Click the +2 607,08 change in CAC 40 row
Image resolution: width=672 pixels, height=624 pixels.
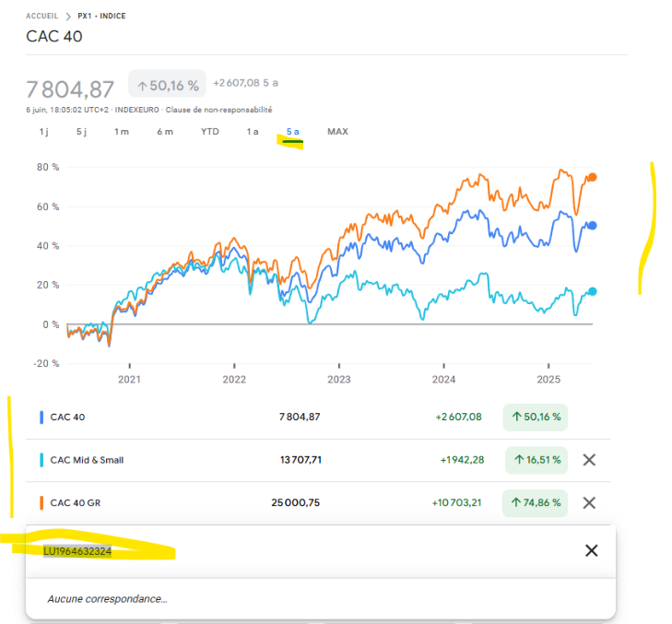(x=458, y=417)
